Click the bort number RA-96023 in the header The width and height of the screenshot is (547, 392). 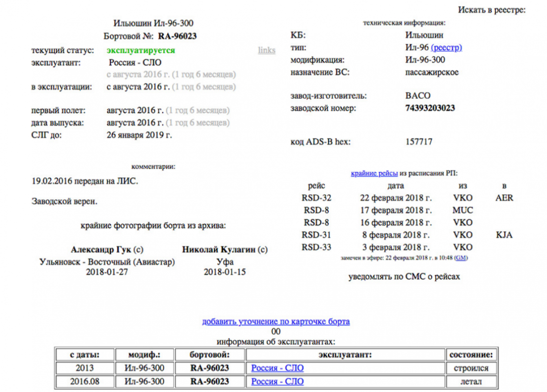click(177, 36)
